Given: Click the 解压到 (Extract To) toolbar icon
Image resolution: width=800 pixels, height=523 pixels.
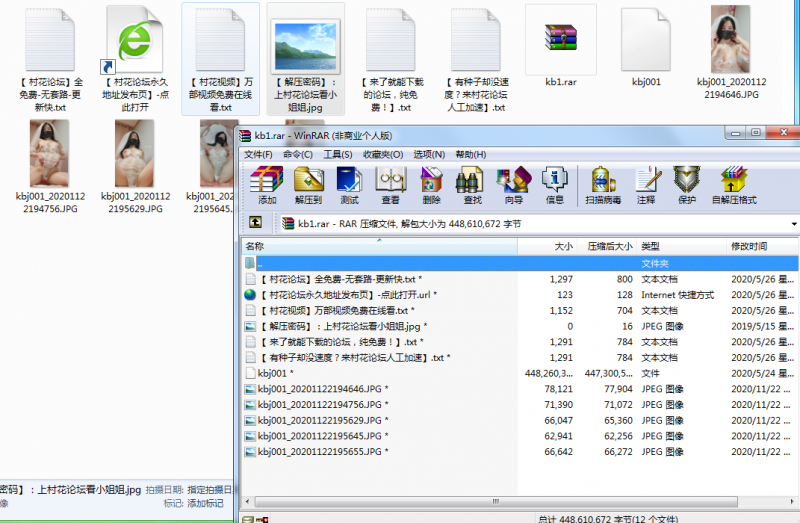Looking at the screenshot, I should click(x=308, y=186).
